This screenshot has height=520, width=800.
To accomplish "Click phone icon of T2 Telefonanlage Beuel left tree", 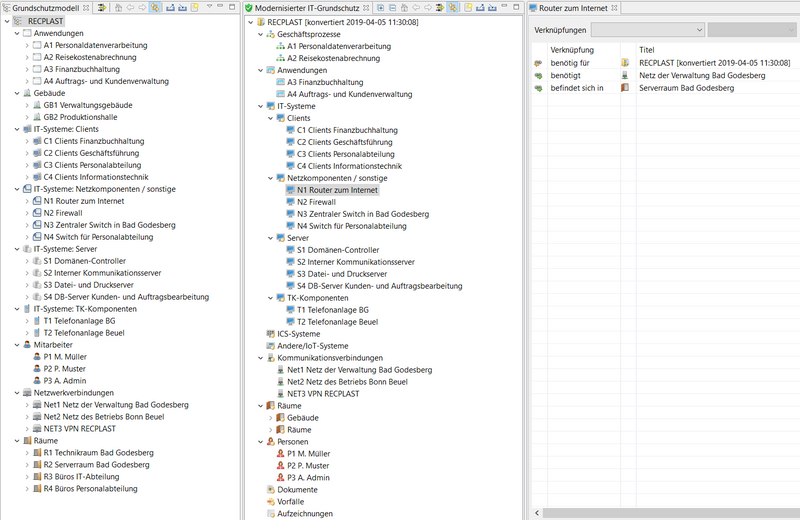I will 37,333.
